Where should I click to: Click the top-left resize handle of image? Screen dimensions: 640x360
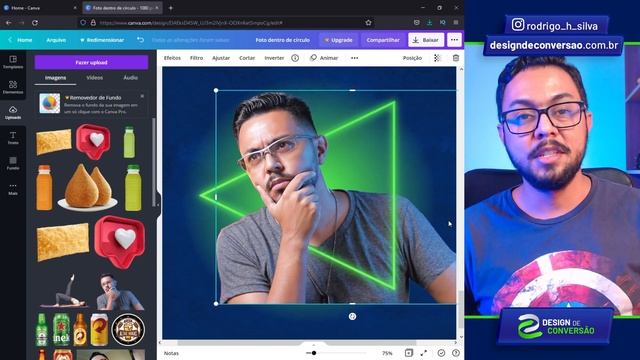(216, 90)
